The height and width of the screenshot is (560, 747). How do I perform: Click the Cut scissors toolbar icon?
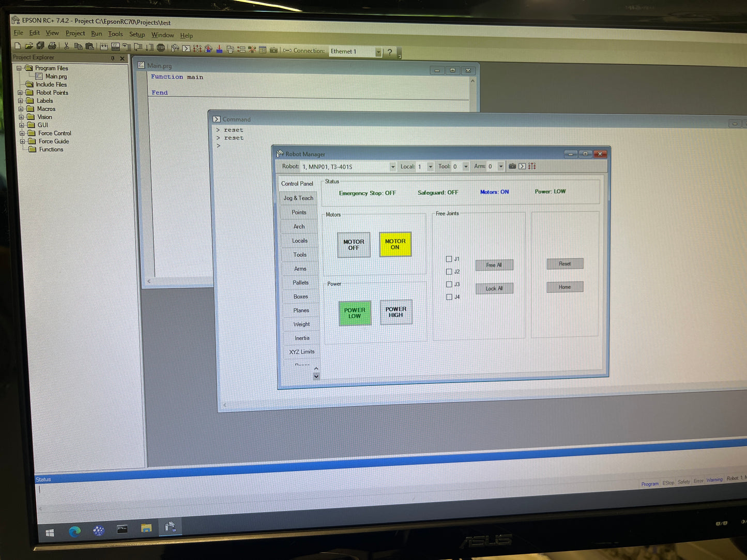click(x=66, y=46)
